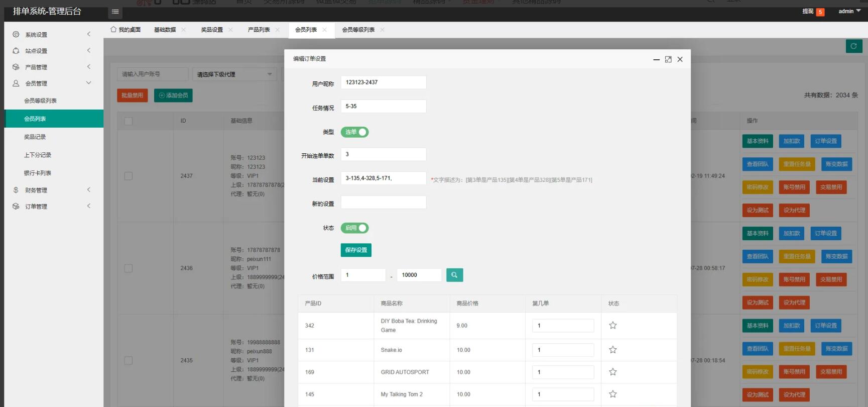
Task: Click the green search icon beside price range
Action: 454,275
